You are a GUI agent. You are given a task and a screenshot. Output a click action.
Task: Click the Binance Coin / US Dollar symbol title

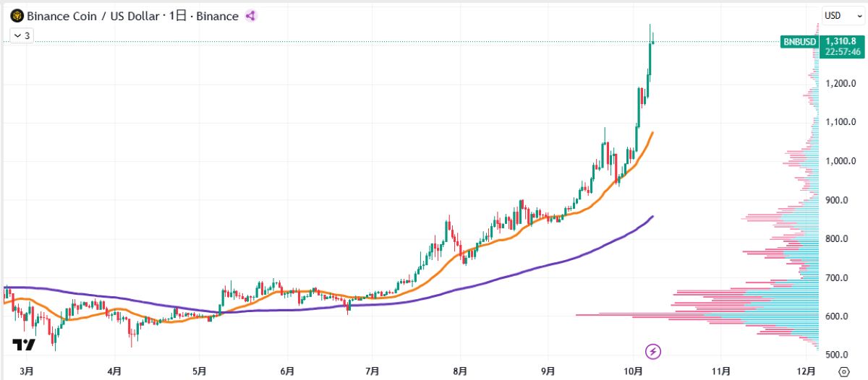click(93, 15)
